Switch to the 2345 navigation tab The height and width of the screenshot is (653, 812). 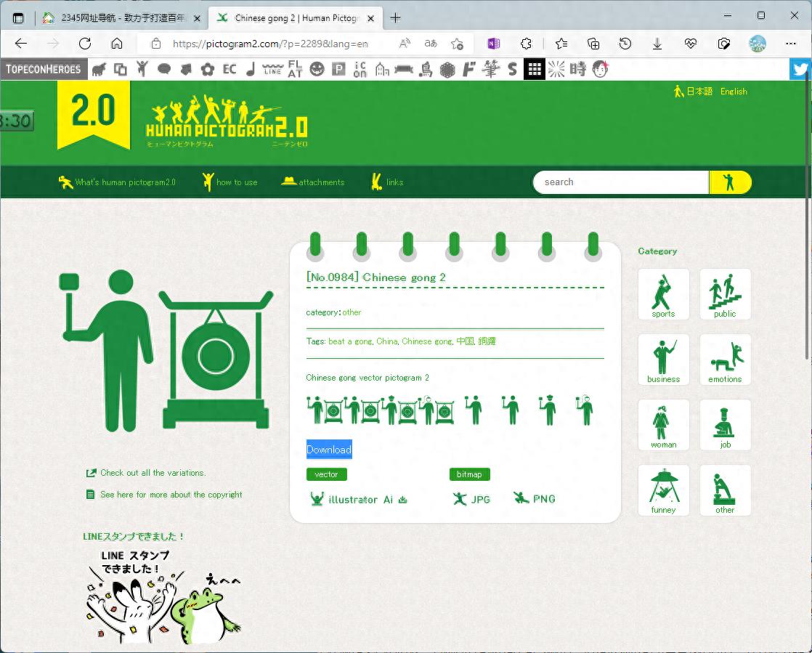pos(122,18)
